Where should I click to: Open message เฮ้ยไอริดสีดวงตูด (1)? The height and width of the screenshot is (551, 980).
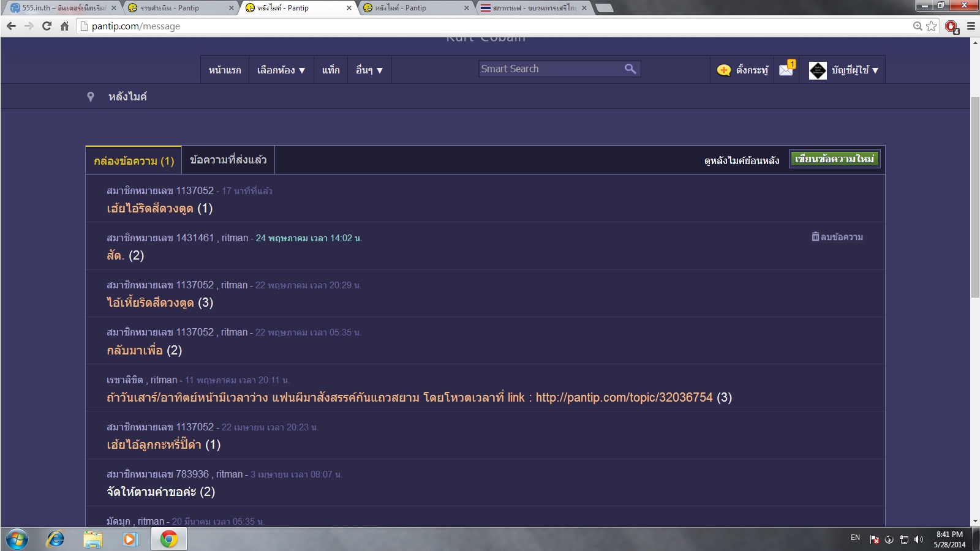(159, 208)
